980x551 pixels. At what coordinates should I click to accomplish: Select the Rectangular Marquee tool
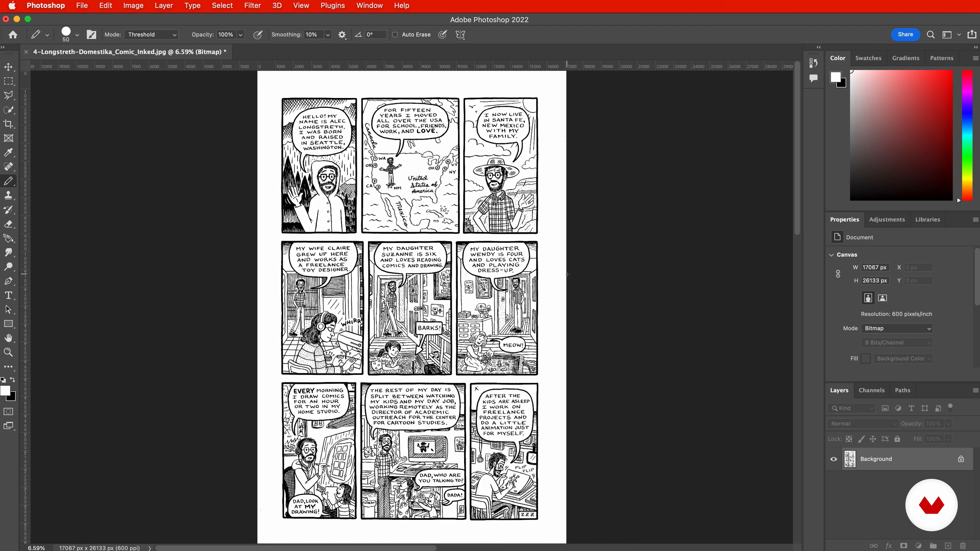coord(8,81)
